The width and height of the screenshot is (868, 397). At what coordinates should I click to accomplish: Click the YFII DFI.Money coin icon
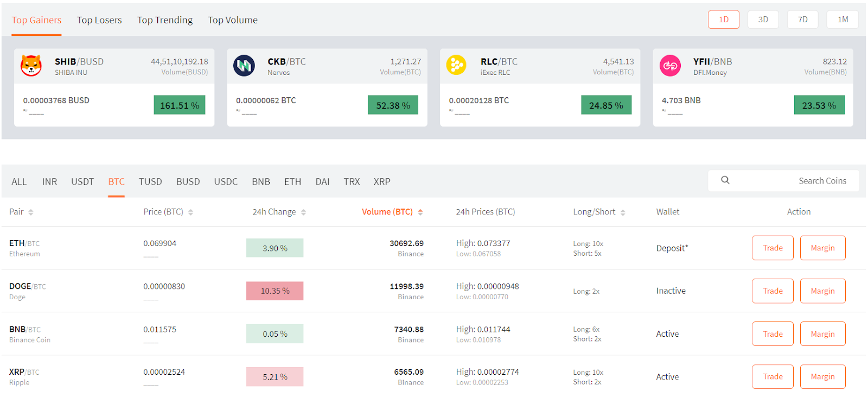(670, 66)
